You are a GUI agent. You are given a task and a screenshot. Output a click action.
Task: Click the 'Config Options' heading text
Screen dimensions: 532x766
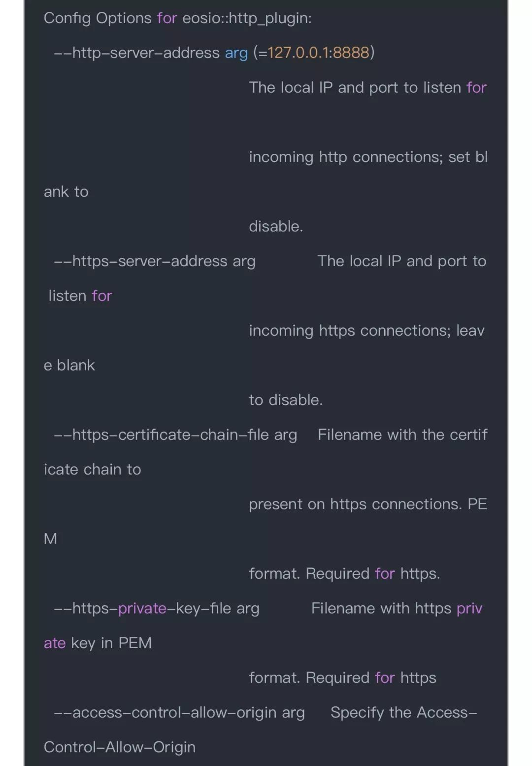[98, 18]
